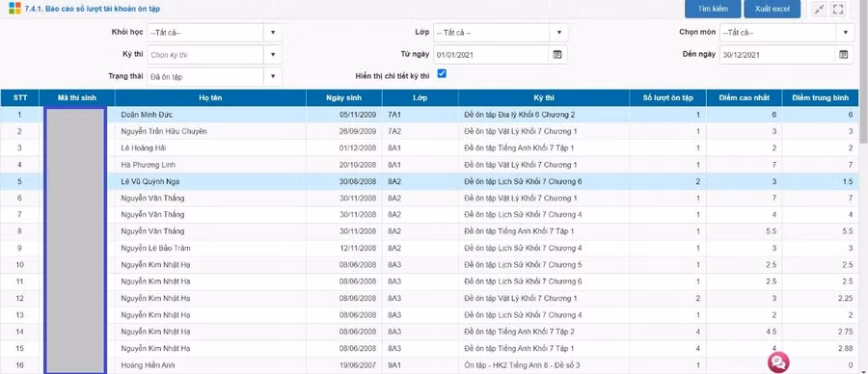Viewport: 868px width, 374px height.
Task: Click report title 7.4.1 Báo cáo số lượt
Action: (x=93, y=9)
